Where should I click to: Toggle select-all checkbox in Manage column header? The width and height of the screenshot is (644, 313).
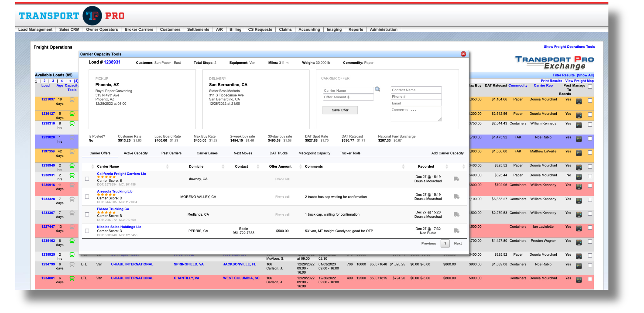(590, 86)
